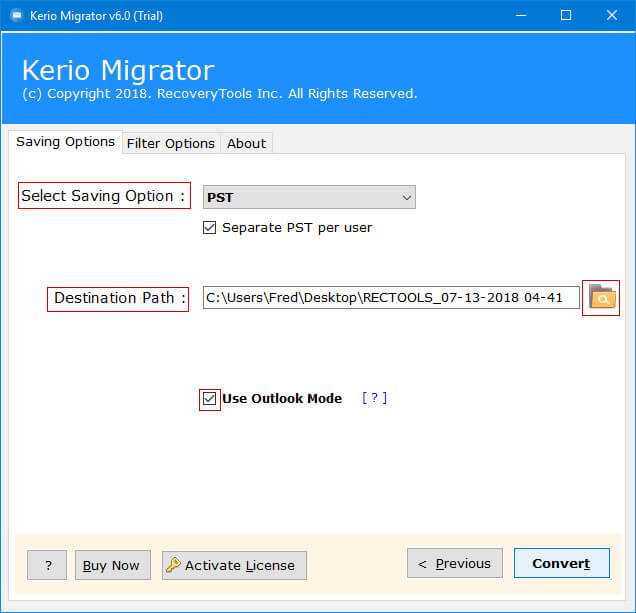Viewport: 636px width, 613px height.
Task: Open the Outlook Mode [ ? ] help link
Action: pos(374,398)
